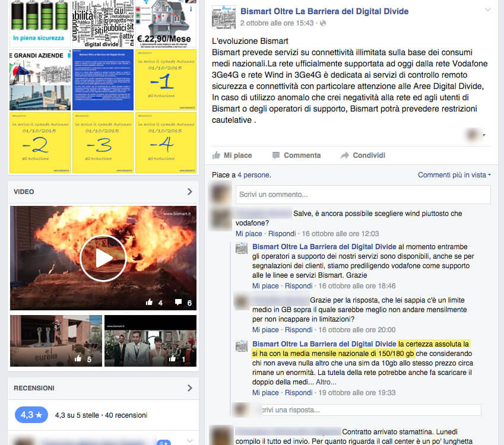Play the fire video in Video section
Viewport: 504px width, 445px height.
click(103, 258)
